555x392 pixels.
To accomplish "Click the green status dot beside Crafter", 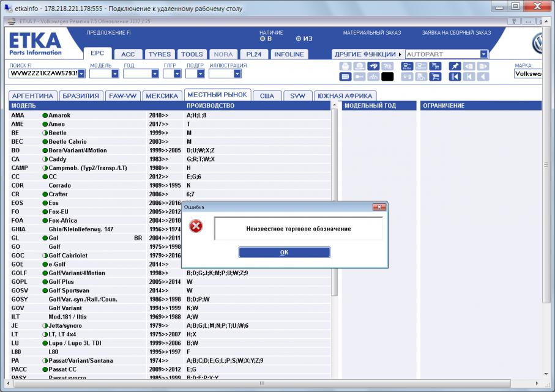I will point(45,194).
